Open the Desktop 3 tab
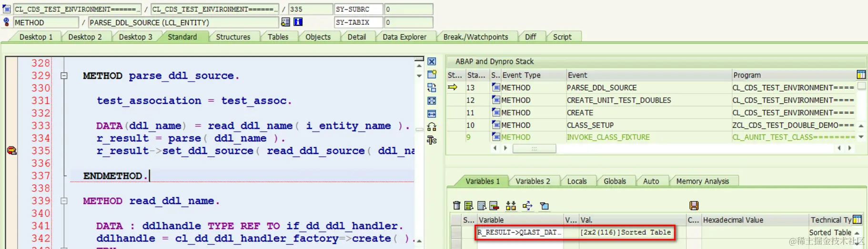The image size is (868, 249). click(x=135, y=37)
